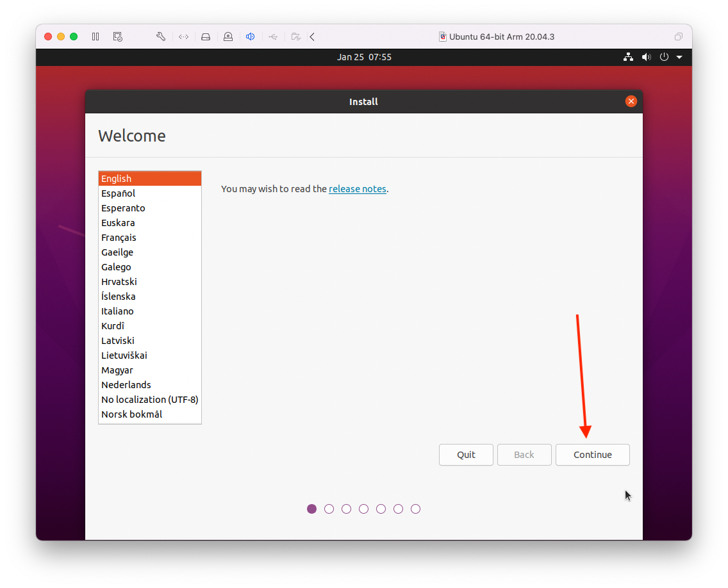This screenshot has height=588, width=728.
Task: Collapse toolbar with the chevron arrow
Action: click(312, 37)
